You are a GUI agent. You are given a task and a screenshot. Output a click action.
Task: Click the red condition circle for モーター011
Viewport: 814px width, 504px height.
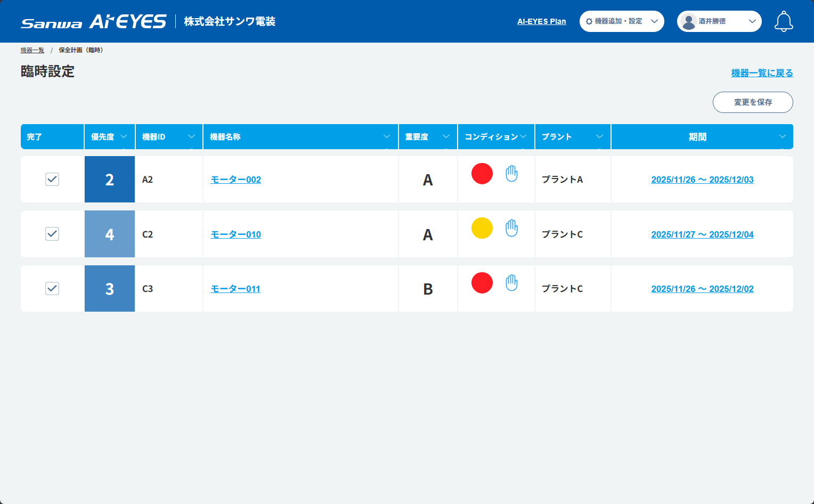pyautogui.click(x=482, y=282)
